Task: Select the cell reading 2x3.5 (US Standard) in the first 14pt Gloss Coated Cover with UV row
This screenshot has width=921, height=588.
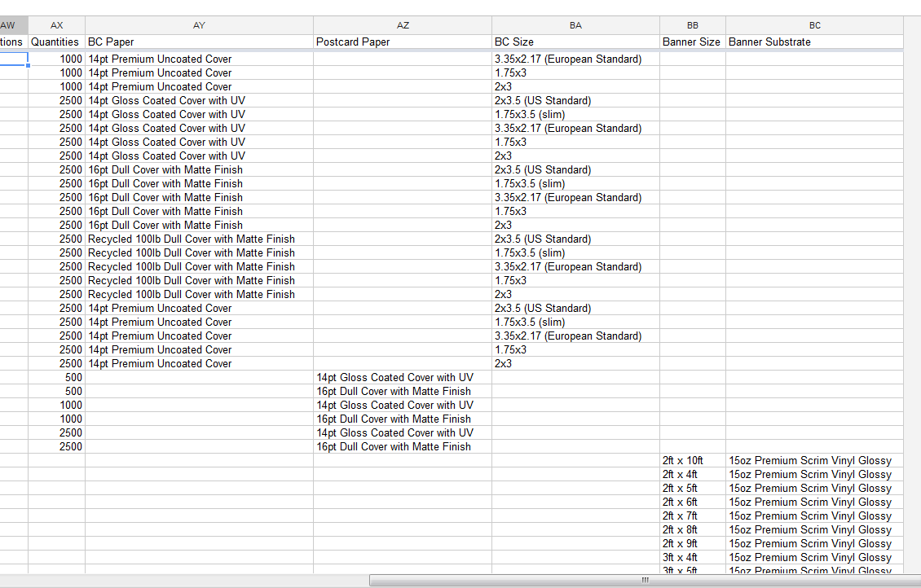Action: coord(575,100)
